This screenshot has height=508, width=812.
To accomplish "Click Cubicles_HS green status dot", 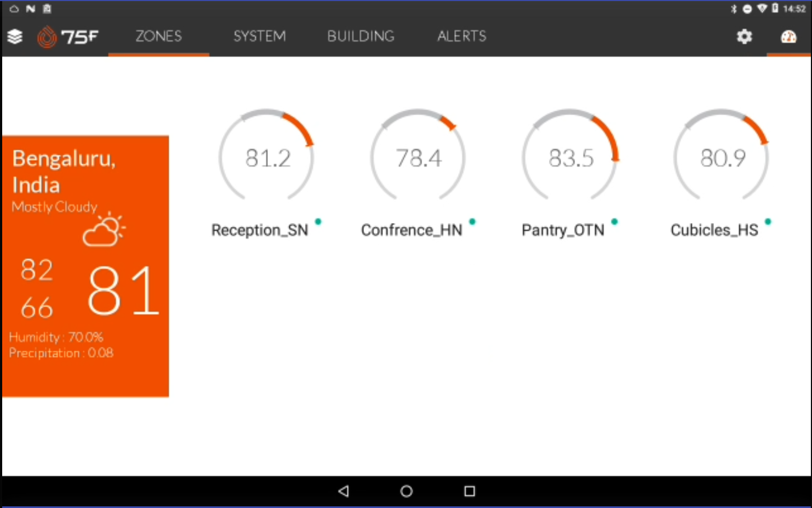I will [x=768, y=221].
